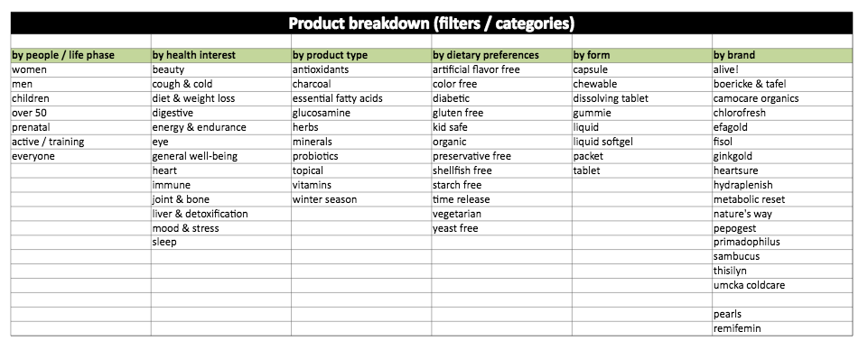This screenshot has width=868, height=350.
Task: Click the 'essential fatty acids' cell
Action: tap(361, 98)
